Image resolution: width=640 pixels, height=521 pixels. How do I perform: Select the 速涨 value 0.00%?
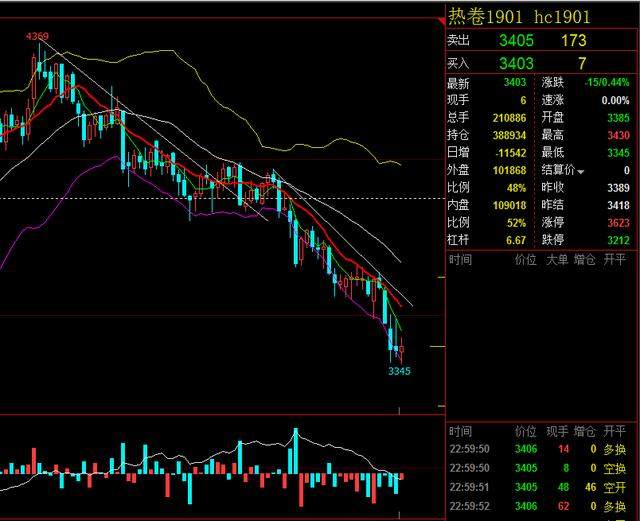click(616, 100)
